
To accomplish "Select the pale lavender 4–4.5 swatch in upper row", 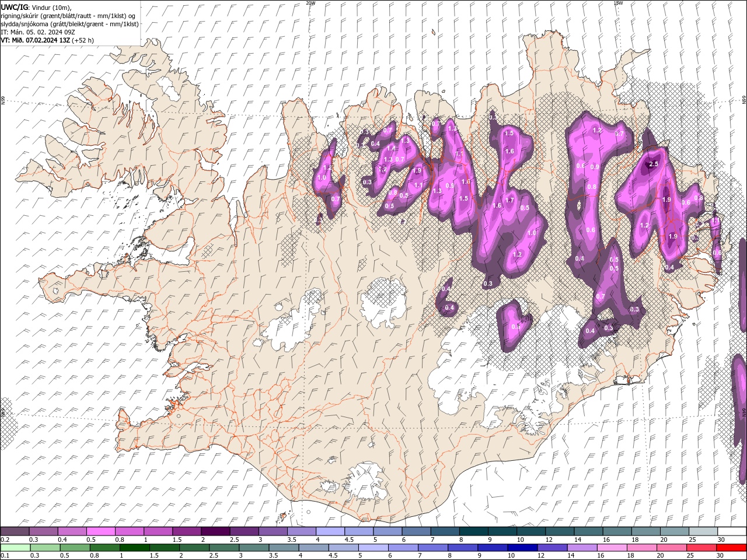I will 330,531.
